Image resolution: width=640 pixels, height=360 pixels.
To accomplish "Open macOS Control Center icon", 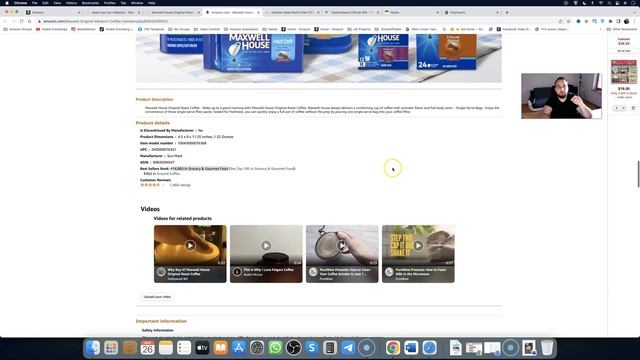I will (x=619, y=3).
